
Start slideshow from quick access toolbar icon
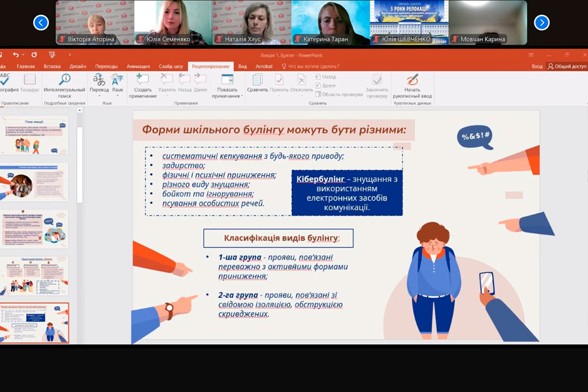[52, 55]
